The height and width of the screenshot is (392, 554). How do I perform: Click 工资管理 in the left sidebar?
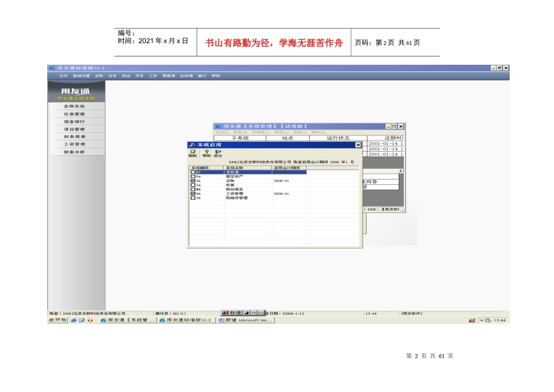point(76,144)
